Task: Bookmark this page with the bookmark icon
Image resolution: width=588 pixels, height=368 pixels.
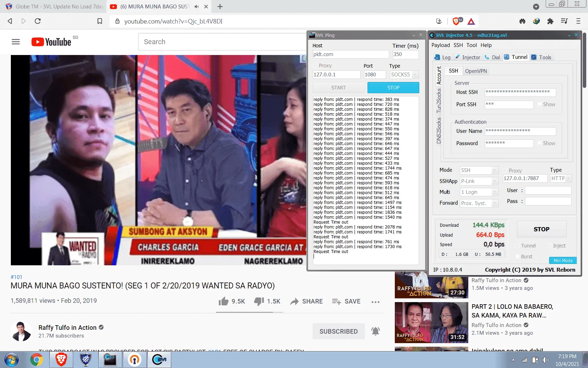Action: (100, 21)
